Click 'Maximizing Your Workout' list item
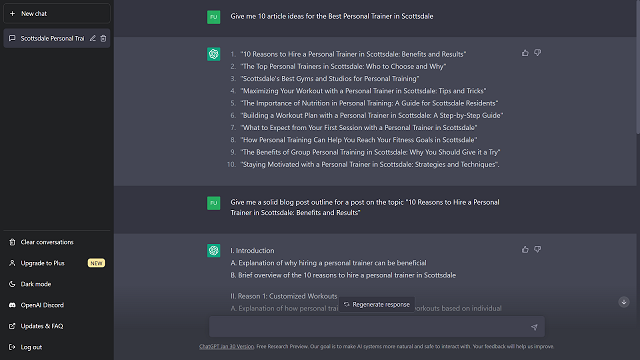This screenshot has height=360, width=640. 363,91
